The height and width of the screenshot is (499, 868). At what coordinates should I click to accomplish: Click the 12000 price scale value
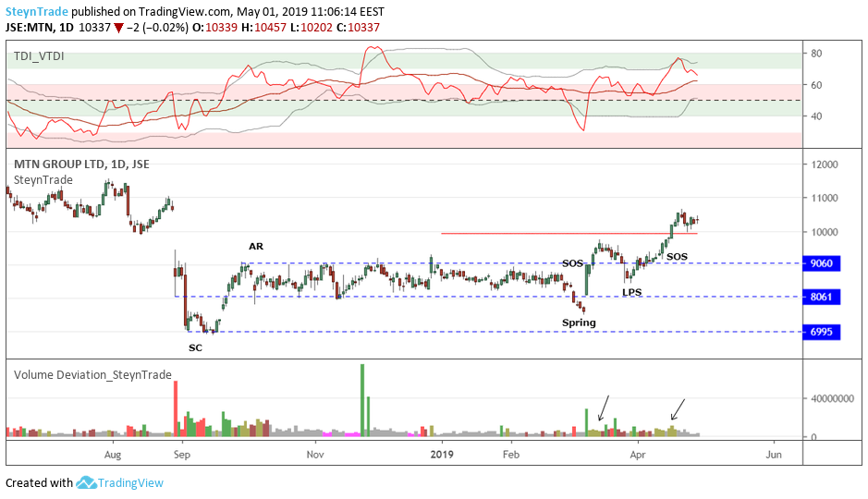point(825,164)
